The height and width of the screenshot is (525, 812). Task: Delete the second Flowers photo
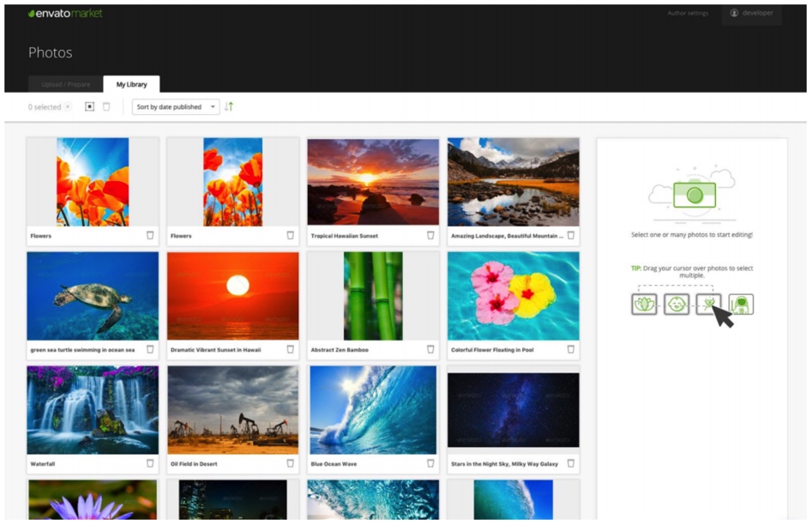pyautogui.click(x=290, y=235)
